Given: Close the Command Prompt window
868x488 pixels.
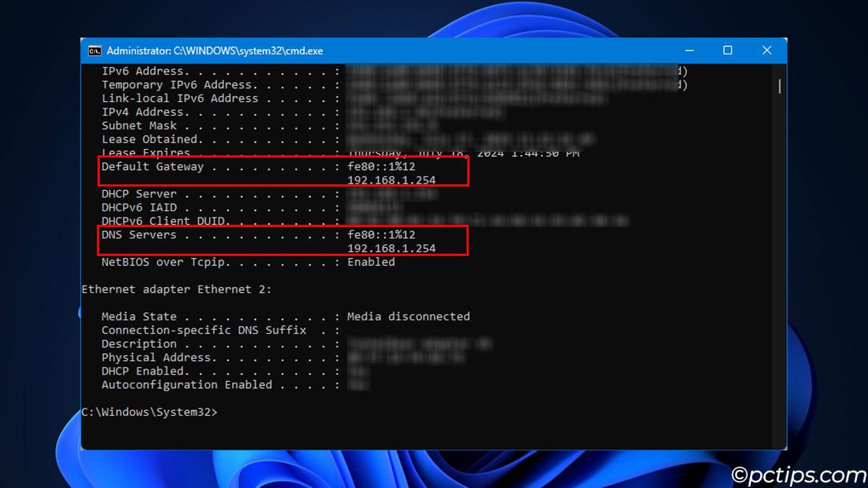Looking at the screenshot, I should click(767, 51).
